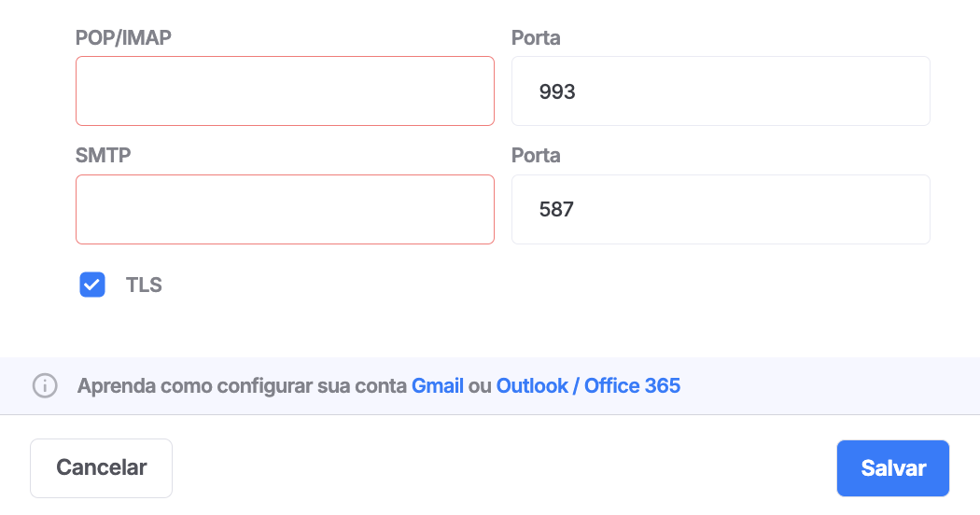Focus the SMTP server input field
Image resolution: width=980 pixels, height=515 pixels.
[285, 209]
